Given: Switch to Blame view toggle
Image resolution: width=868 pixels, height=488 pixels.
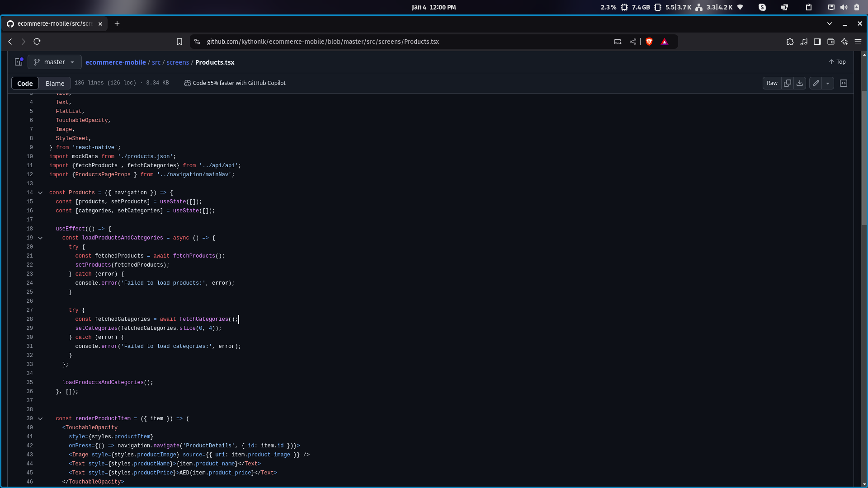Looking at the screenshot, I should [x=55, y=84].
